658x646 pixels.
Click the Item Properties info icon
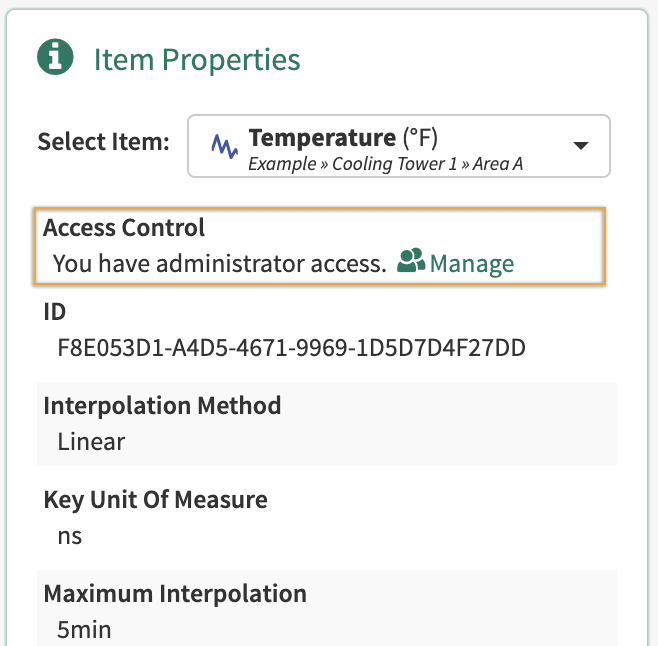click(57, 58)
